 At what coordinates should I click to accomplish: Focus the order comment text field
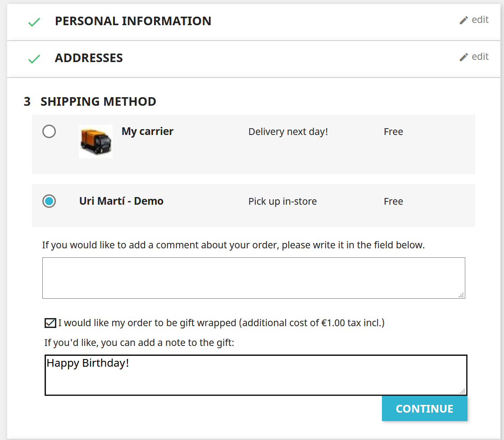pyautogui.click(x=253, y=278)
